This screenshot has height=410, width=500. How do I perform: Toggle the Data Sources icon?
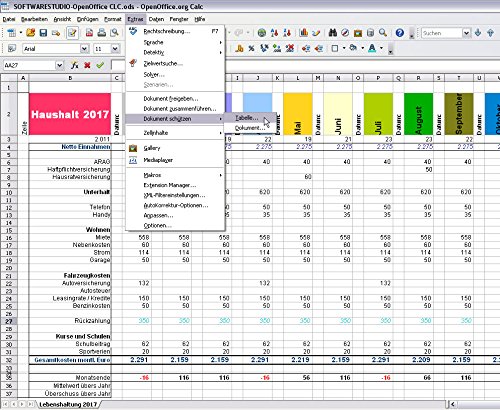(x=370, y=33)
